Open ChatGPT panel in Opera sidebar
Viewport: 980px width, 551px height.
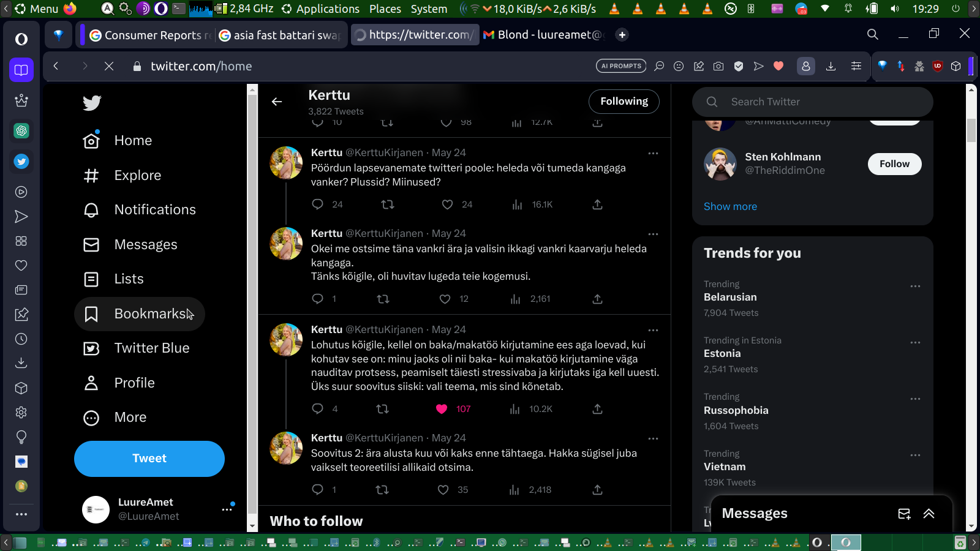click(x=21, y=130)
